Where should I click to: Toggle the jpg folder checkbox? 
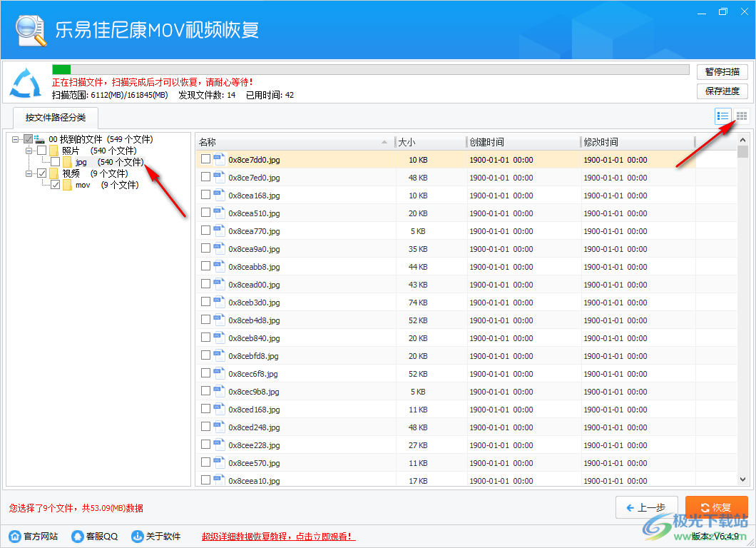pos(56,161)
